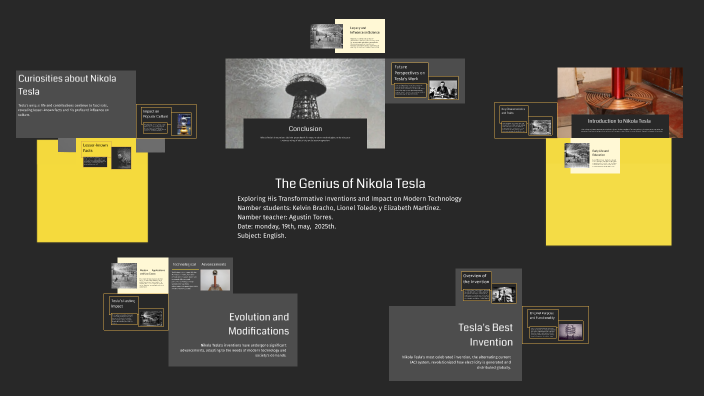Click the Tesla coil image in Technological Advancements
Image resolution: width=704 pixels, height=396 pixels.
215,280
